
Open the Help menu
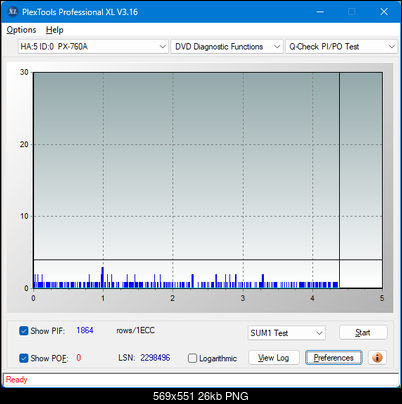[55, 30]
